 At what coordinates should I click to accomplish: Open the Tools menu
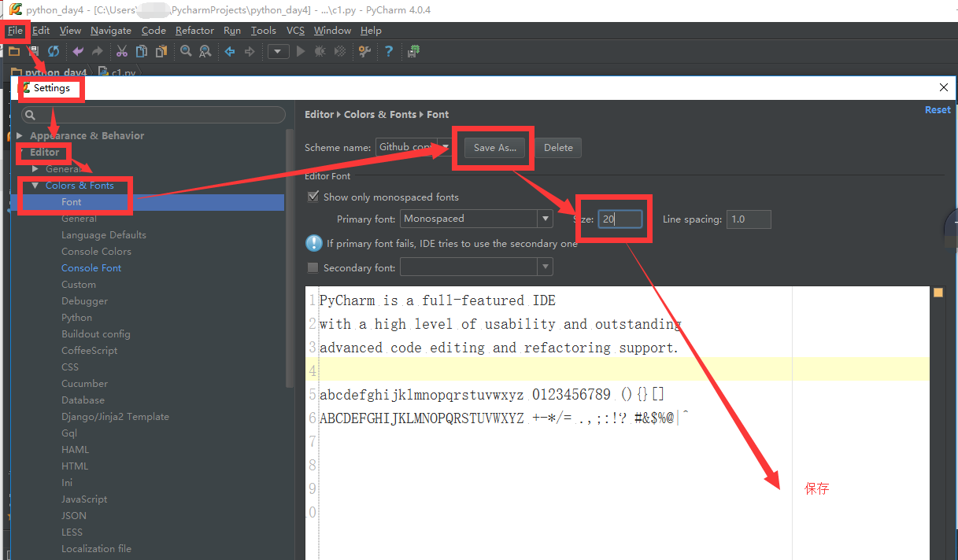(264, 30)
